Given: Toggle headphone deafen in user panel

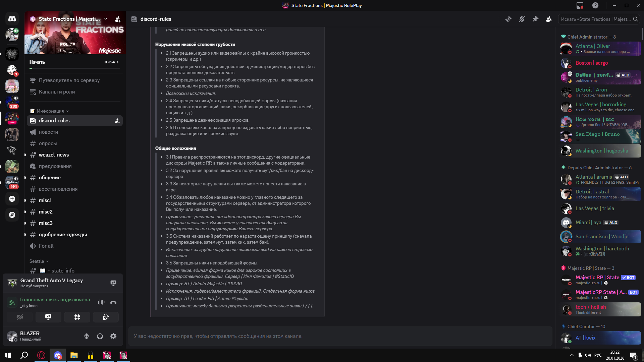Looking at the screenshot, I should (100, 336).
